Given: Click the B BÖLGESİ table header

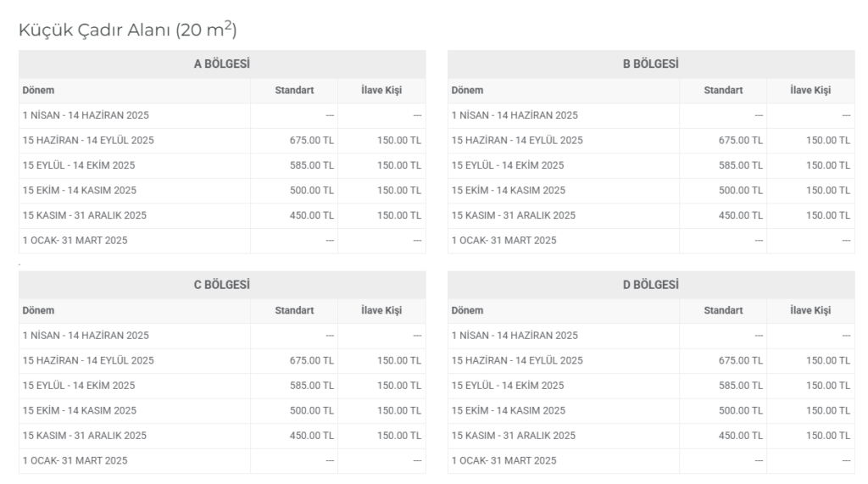Looking at the screenshot, I should pyautogui.click(x=650, y=64).
